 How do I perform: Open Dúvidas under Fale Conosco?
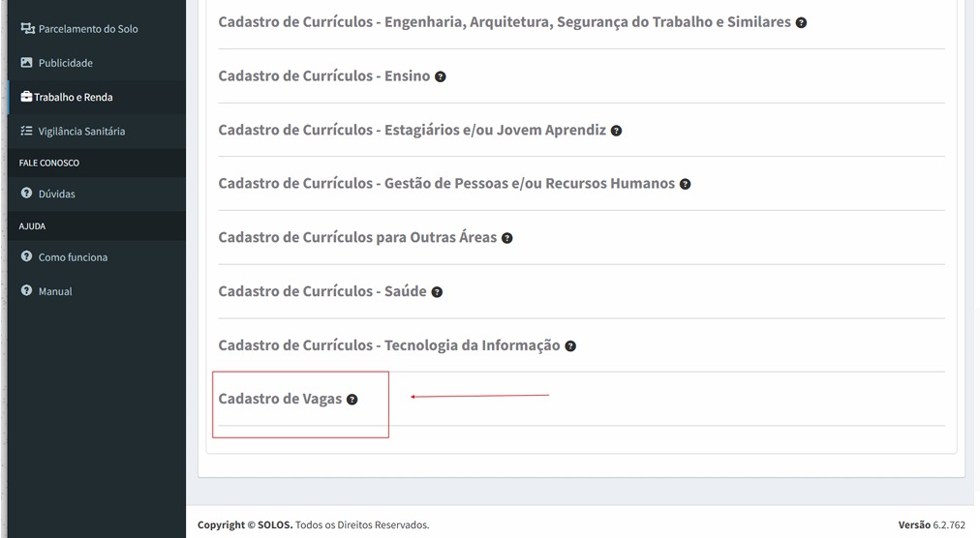coord(56,194)
